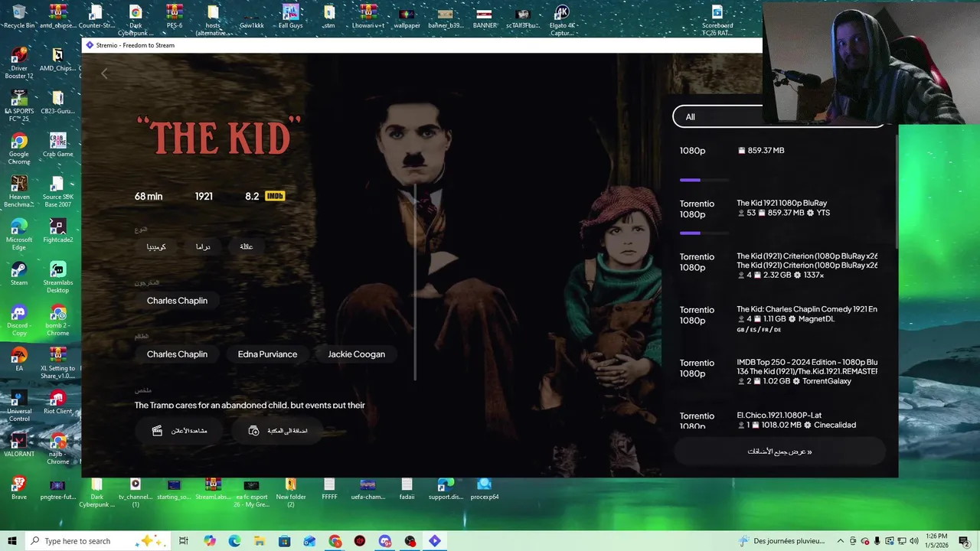Image resolution: width=980 pixels, height=551 pixels.
Task: Open the Discord - Copy desktop icon
Action: click(x=19, y=320)
